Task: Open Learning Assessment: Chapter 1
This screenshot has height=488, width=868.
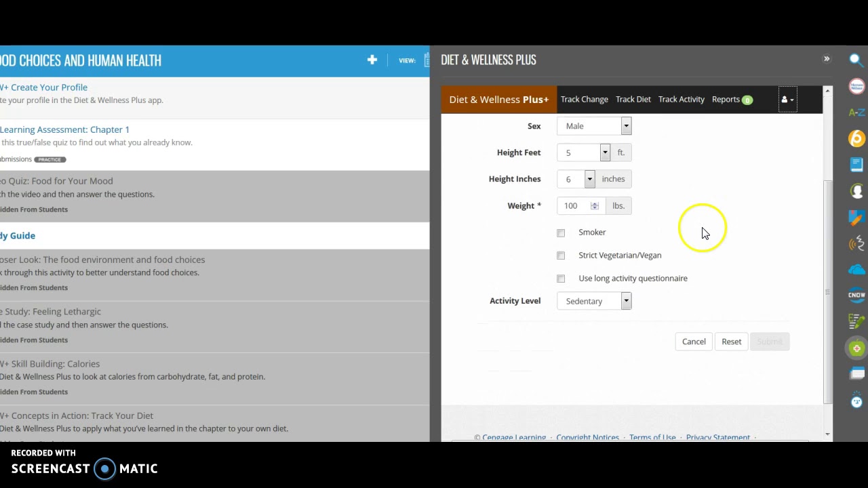Action: (64, 129)
